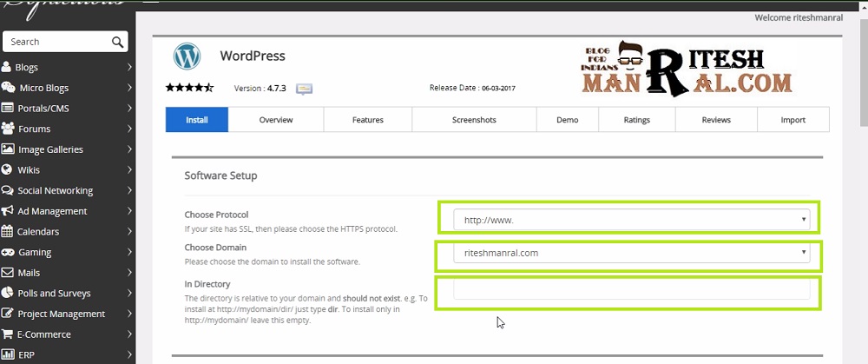Click the Ad Management megaphone icon

(x=7, y=210)
